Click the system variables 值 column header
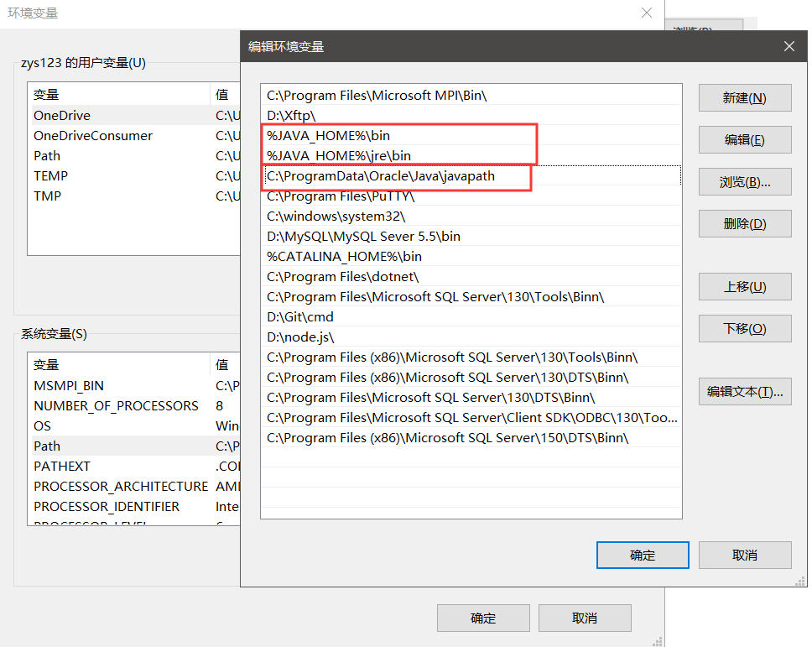812x647 pixels. 226,365
